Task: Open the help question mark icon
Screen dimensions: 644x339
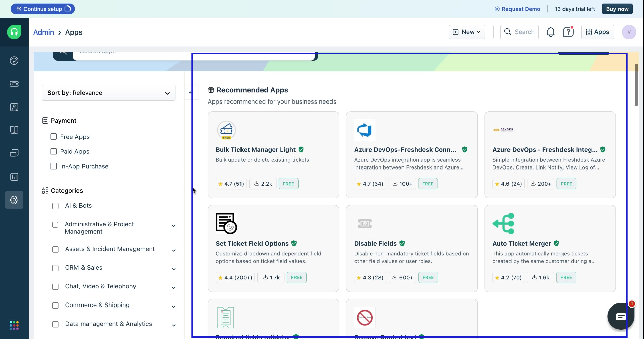Action: pyautogui.click(x=568, y=32)
